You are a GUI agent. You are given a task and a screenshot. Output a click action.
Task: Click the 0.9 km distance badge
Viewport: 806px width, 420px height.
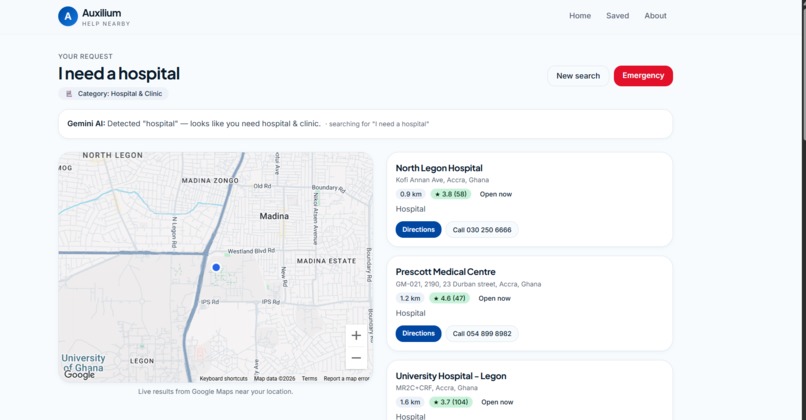411,194
